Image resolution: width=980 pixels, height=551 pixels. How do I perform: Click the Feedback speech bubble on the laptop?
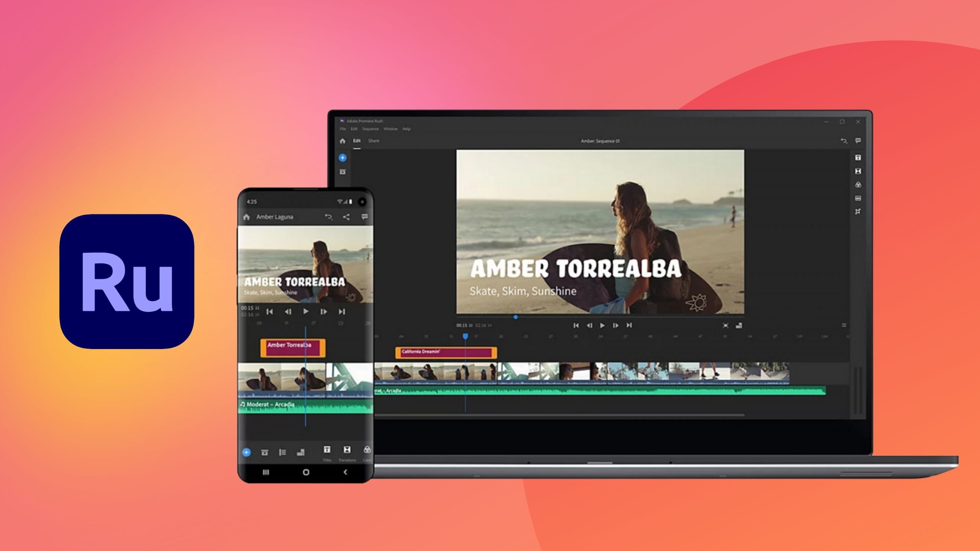(858, 141)
